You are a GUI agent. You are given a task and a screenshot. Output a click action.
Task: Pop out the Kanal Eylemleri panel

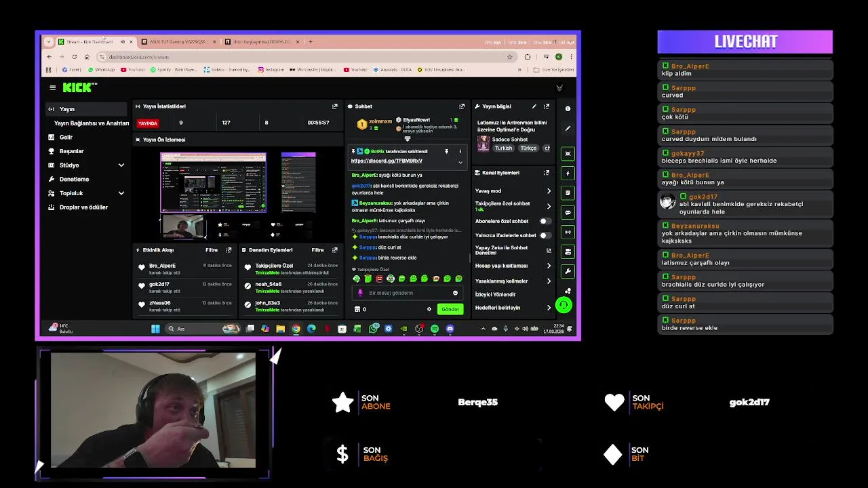(x=547, y=173)
